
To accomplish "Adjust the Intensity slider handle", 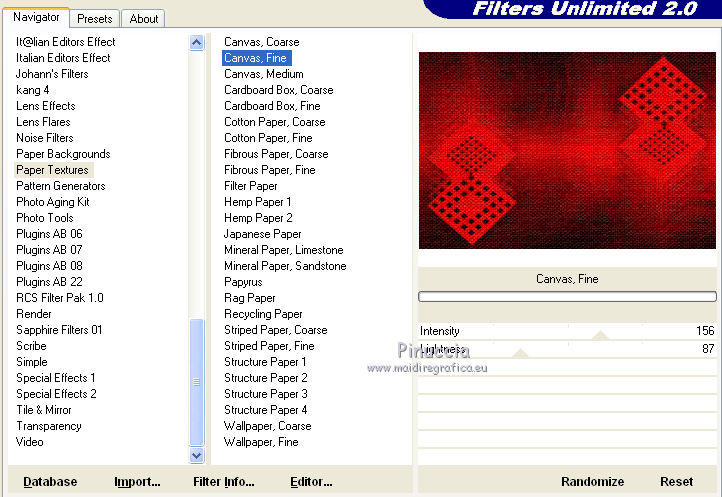I will pos(600,335).
